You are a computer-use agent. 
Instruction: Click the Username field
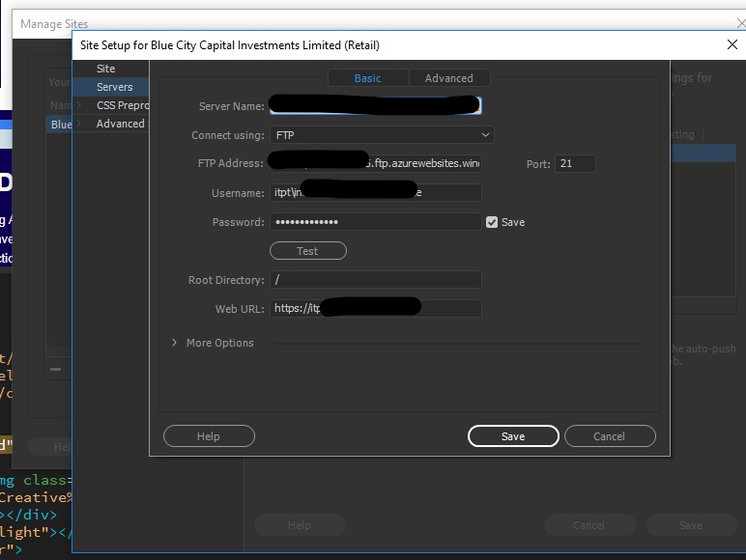[x=375, y=192]
